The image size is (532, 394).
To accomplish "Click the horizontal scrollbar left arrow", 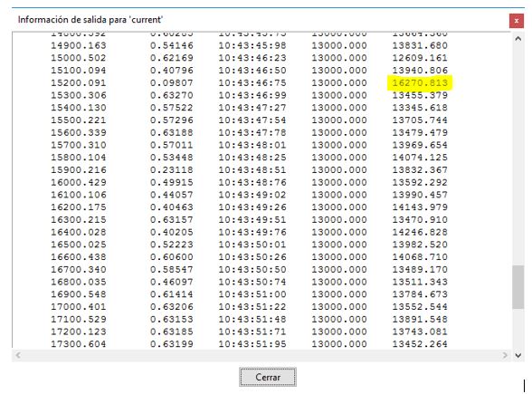I will [x=18, y=355].
